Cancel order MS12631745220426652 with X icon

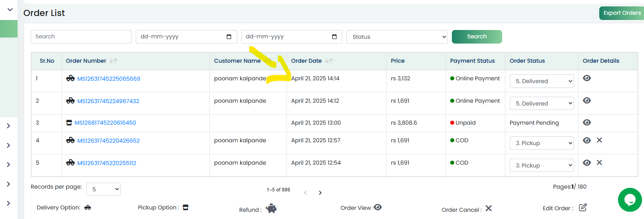pyautogui.click(x=599, y=140)
